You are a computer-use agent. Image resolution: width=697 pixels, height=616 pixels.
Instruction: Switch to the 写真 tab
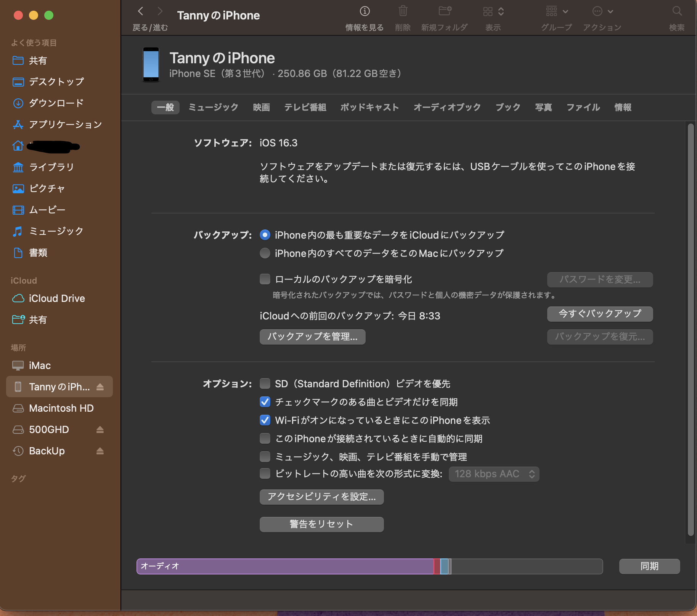point(544,107)
